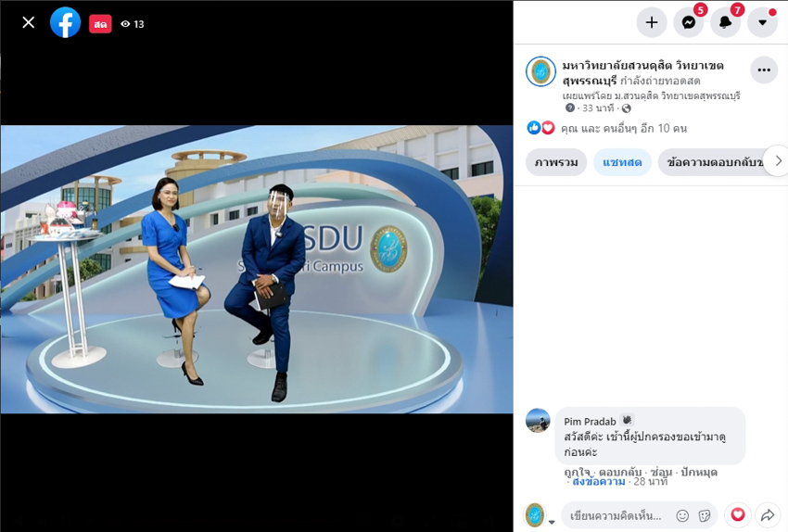Open the sticker picker in comment box
The height and width of the screenshot is (532, 788).
click(705, 515)
